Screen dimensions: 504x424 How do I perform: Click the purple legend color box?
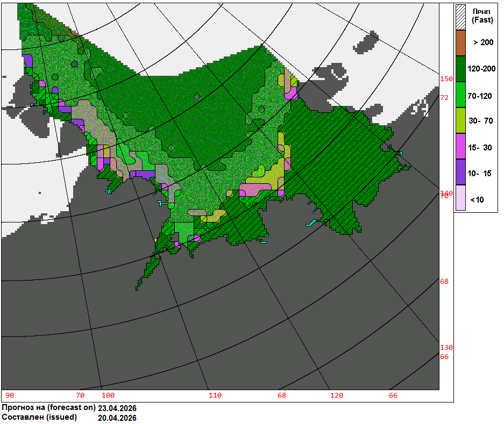point(460,173)
